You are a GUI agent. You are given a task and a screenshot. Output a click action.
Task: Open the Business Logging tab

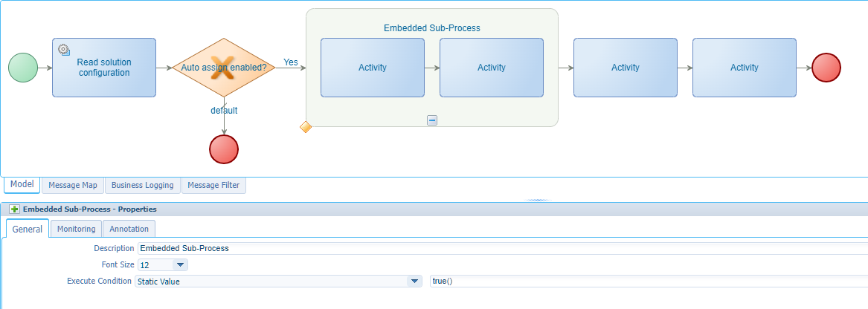coord(142,185)
